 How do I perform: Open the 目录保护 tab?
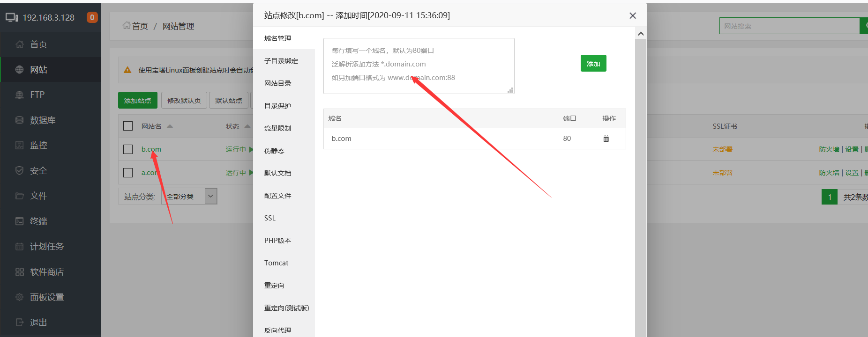click(x=284, y=106)
